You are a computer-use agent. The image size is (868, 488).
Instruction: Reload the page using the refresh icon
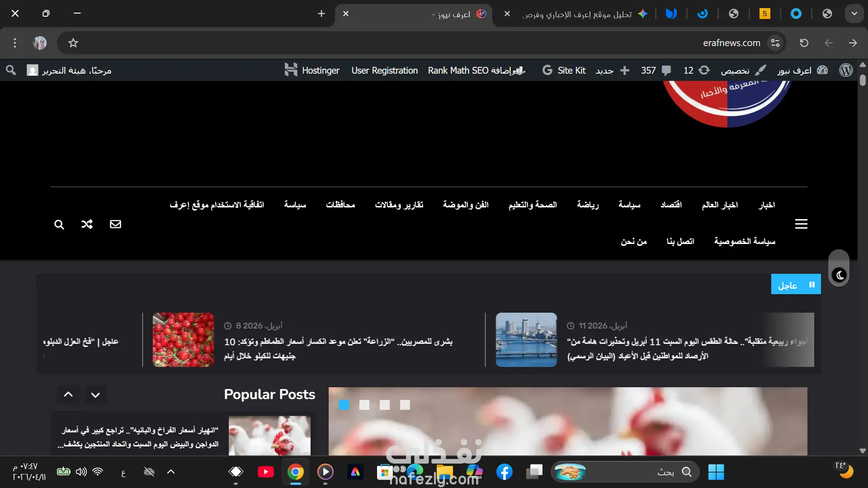[x=804, y=43]
